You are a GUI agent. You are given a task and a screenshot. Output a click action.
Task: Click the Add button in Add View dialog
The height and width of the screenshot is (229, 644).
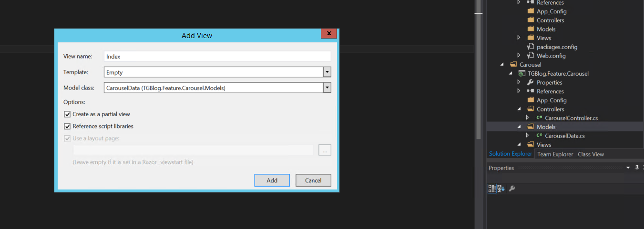(x=272, y=180)
